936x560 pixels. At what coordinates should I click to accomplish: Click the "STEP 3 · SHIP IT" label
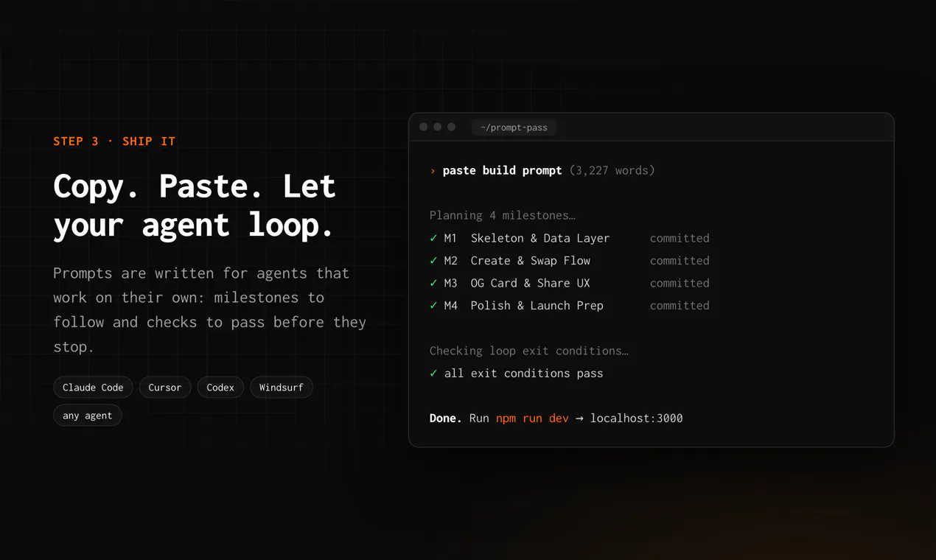tap(114, 141)
